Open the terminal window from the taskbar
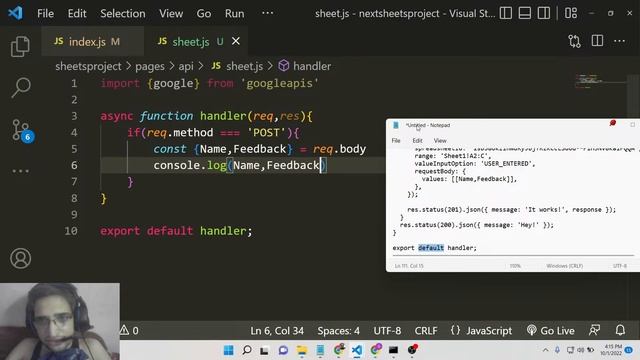Viewport: 640px width, 360px height. (x=393, y=350)
